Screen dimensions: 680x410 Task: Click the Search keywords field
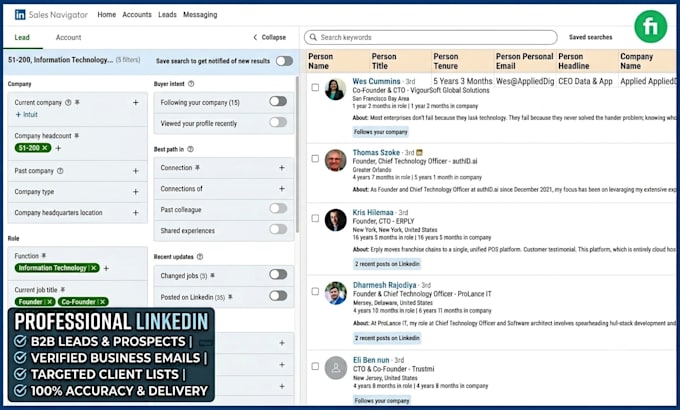(431, 37)
